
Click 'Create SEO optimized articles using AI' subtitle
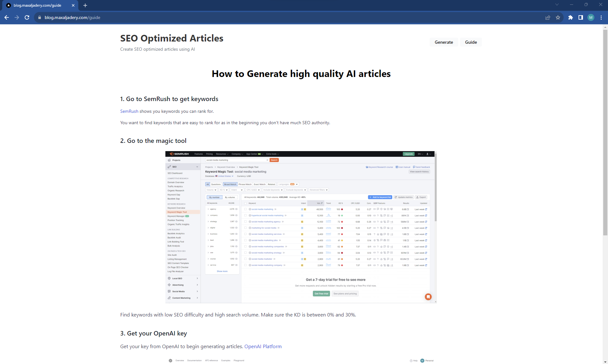click(x=157, y=49)
